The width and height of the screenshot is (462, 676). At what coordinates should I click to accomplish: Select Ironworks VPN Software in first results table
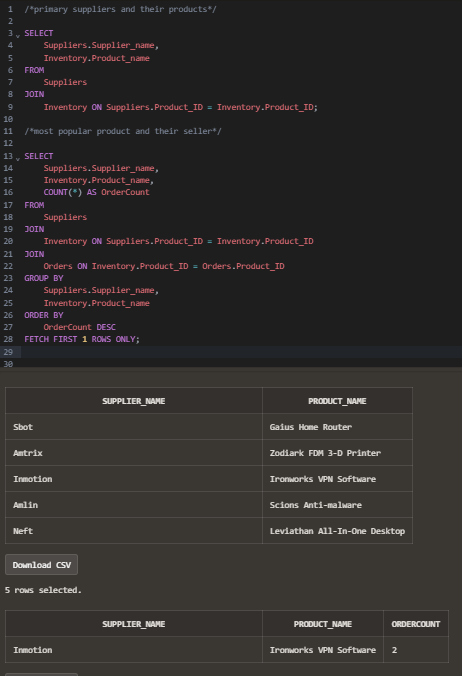337,479
